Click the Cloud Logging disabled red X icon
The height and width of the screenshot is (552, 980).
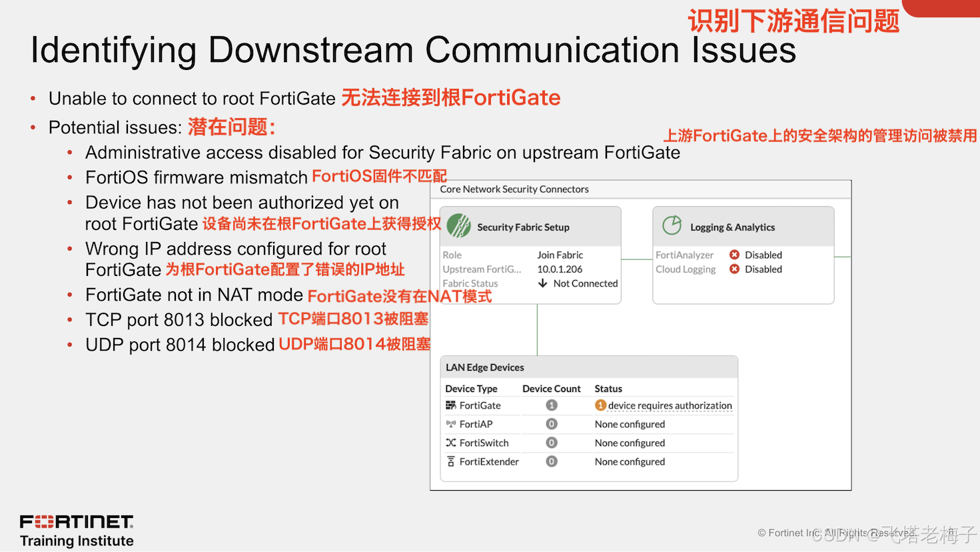pos(734,269)
